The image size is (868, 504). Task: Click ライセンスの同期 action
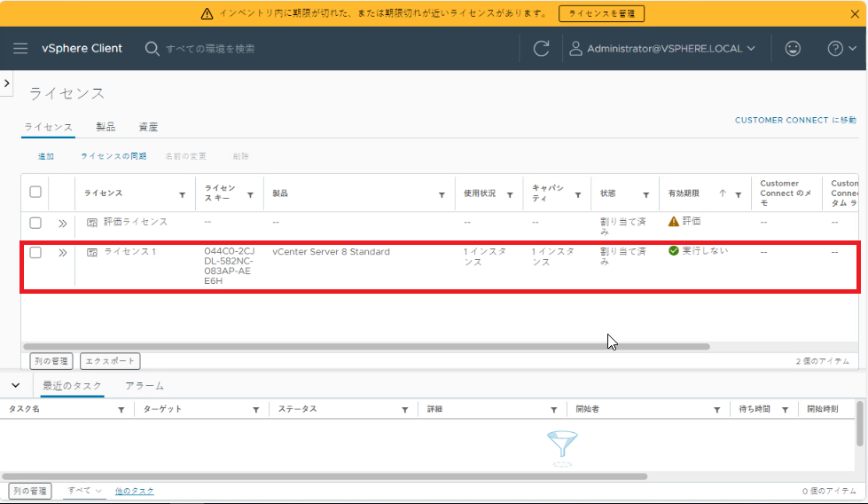[x=113, y=156]
